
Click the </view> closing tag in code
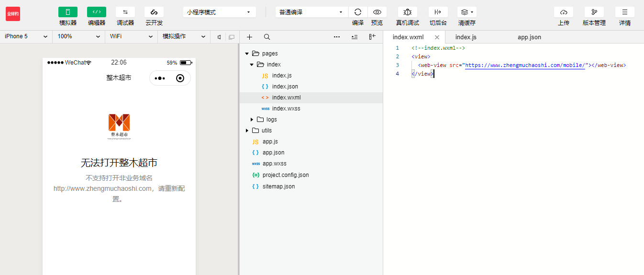coord(422,74)
